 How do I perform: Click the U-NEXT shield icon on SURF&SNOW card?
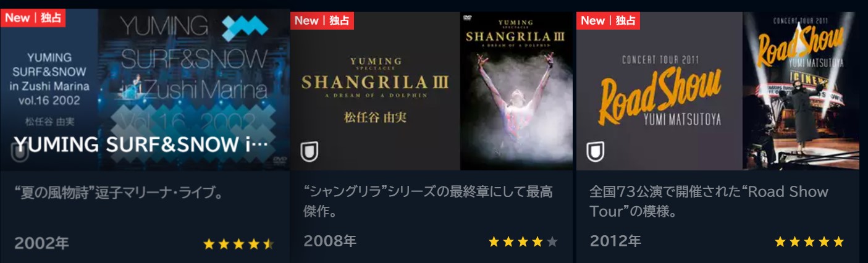[20, 152]
